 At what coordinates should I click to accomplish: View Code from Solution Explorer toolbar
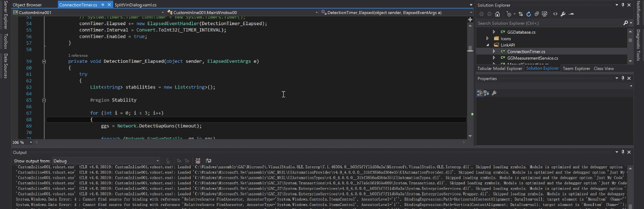click(x=555, y=14)
